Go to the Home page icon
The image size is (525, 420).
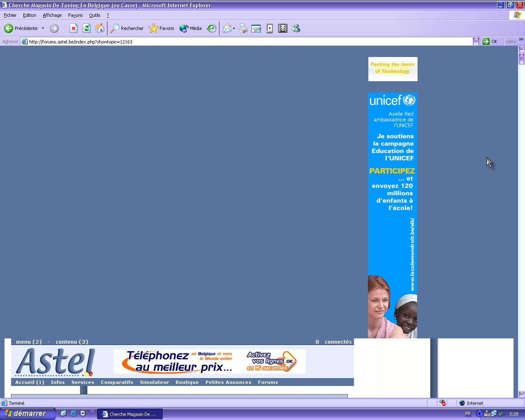pos(100,28)
